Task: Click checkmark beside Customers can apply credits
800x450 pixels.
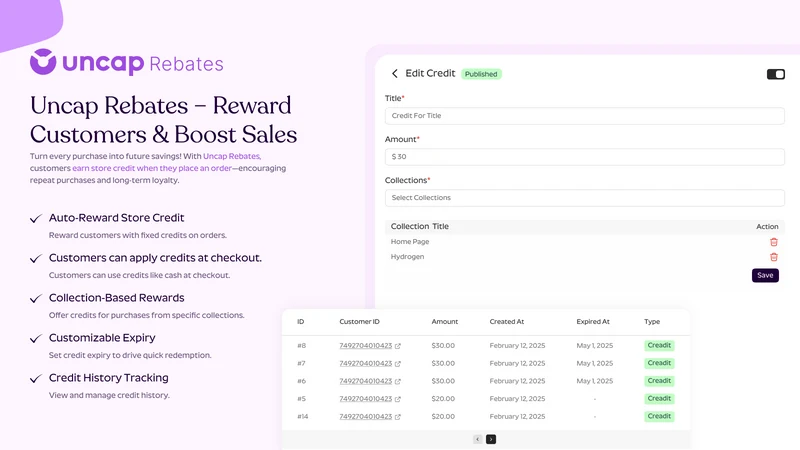Action: (x=35, y=259)
